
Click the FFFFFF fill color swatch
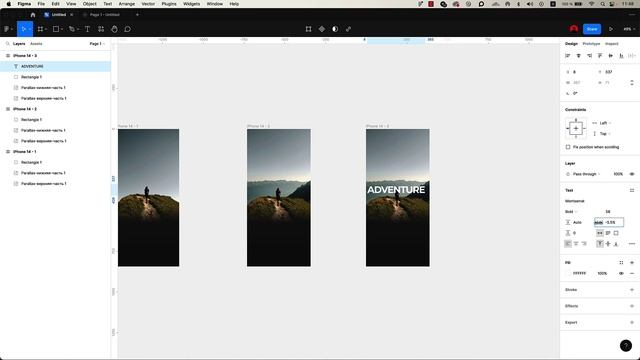click(568, 273)
